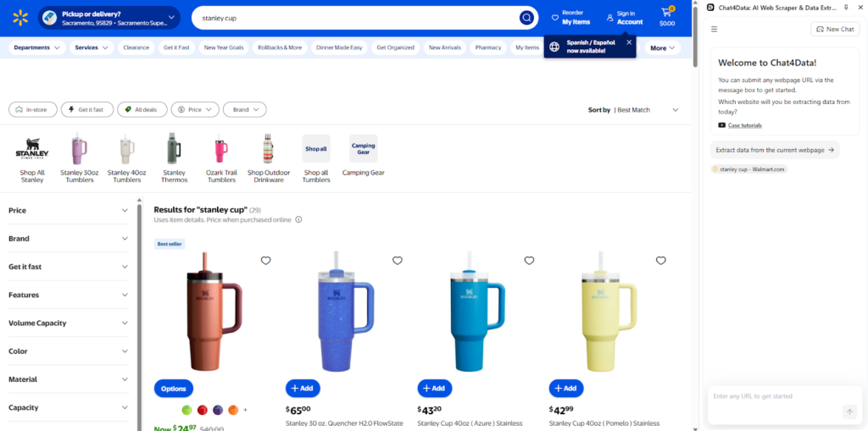Favorite the Azure Stanley cup
The width and height of the screenshot is (868, 431).
click(529, 261)
